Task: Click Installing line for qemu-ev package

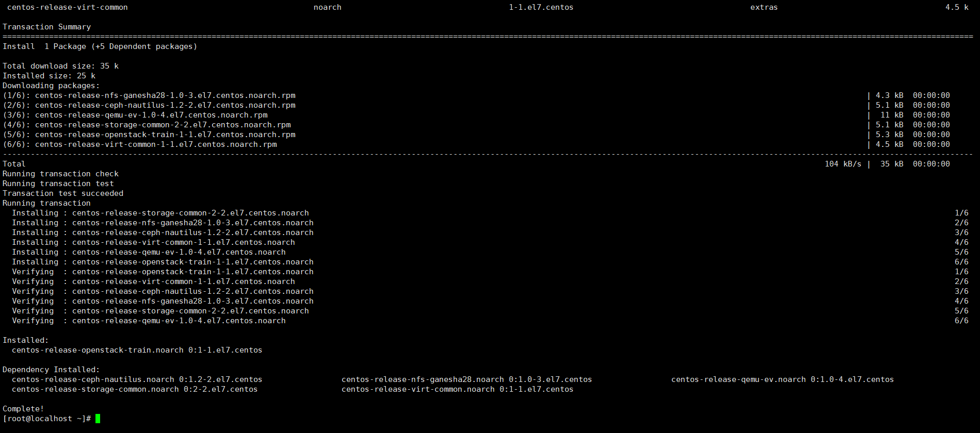Action: click(149, 252)
